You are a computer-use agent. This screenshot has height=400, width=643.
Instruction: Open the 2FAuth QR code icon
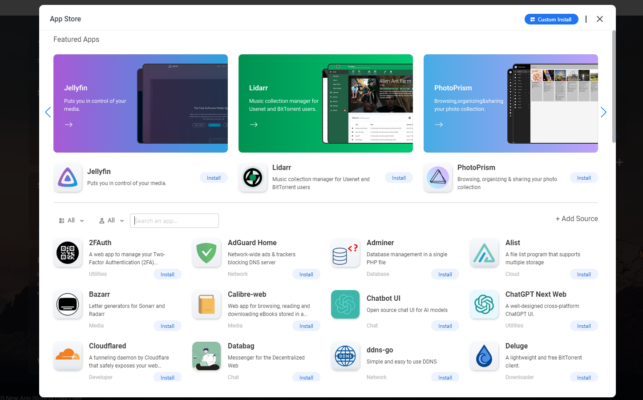[68, 253]
